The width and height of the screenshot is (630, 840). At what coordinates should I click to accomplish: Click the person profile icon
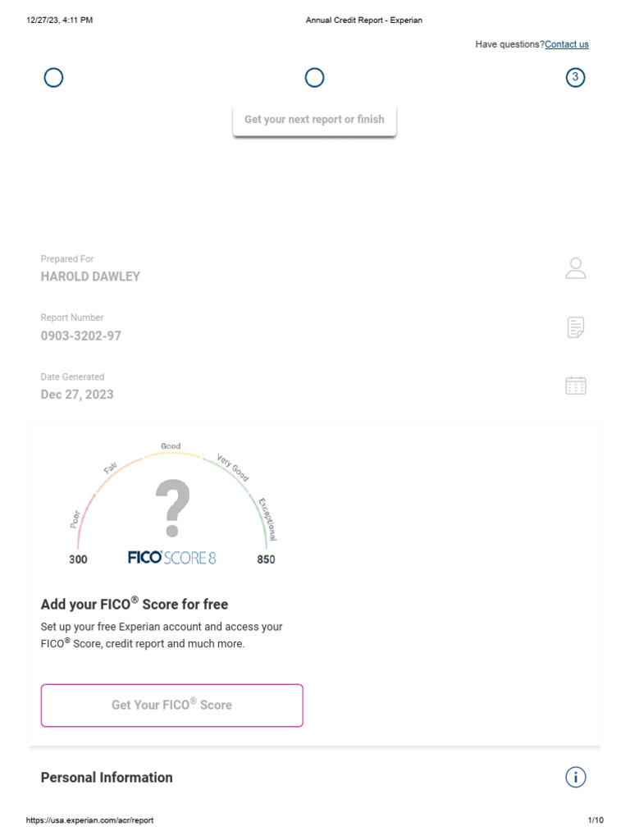tap(576, 268)
